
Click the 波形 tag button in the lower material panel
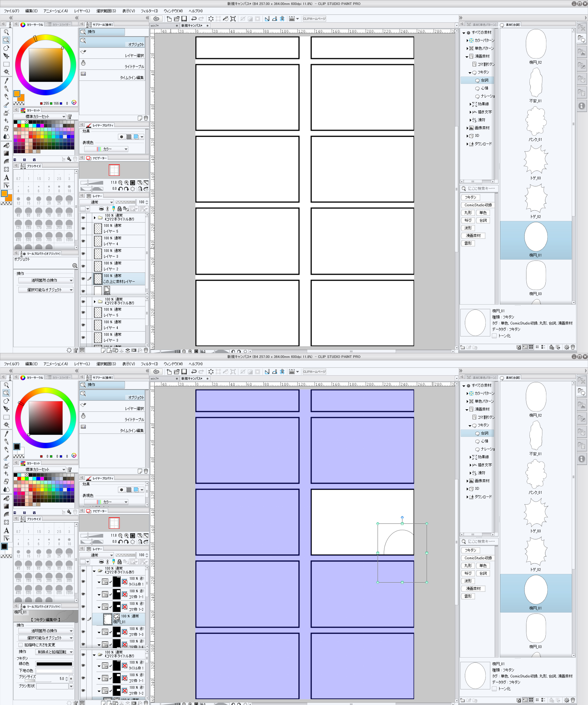coord(468,581)
